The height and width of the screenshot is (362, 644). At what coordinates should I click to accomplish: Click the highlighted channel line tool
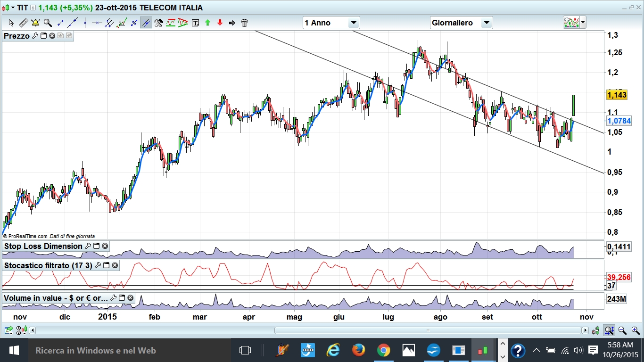[146, 23]
